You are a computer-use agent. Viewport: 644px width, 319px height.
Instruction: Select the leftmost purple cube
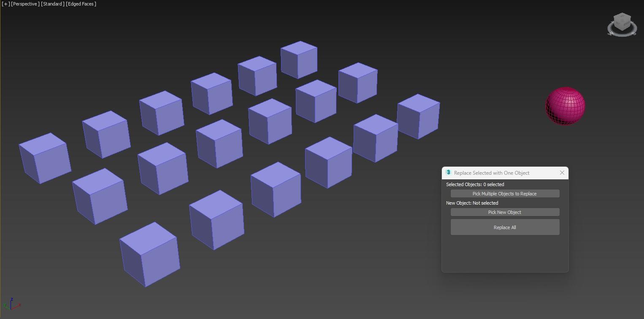[x=45, y=158]
